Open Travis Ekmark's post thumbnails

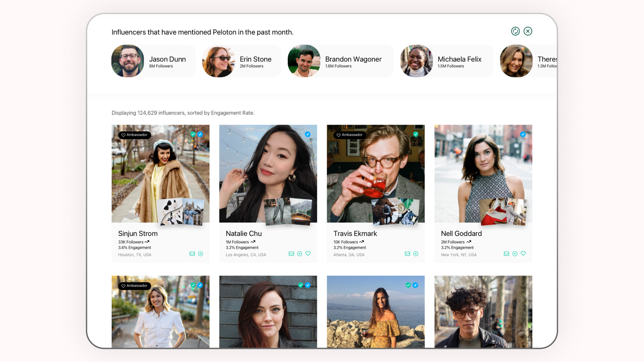[396, 212]
